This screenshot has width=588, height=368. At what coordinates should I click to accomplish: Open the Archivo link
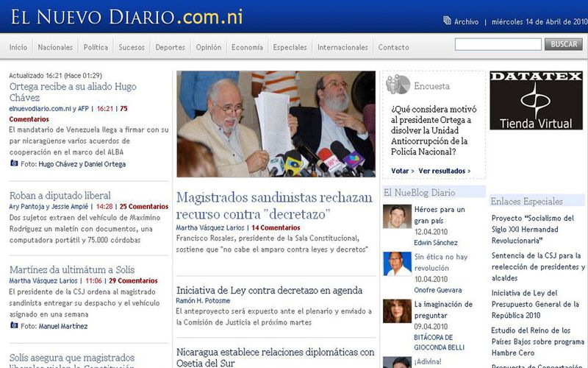[466, 22]
